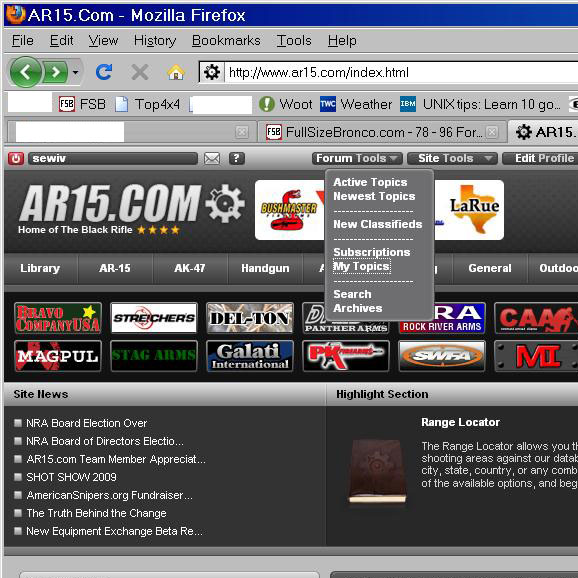The width and height of the screenshot is (578, 578).
Task: Click the Magpul sponsor banner
Action: pyautogui.click(x=58, y=356)
